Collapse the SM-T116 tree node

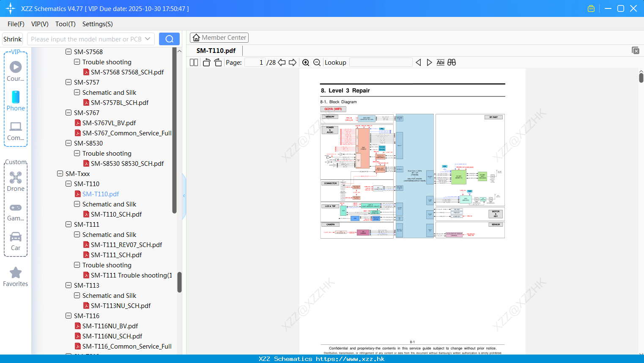pos(69,316)
